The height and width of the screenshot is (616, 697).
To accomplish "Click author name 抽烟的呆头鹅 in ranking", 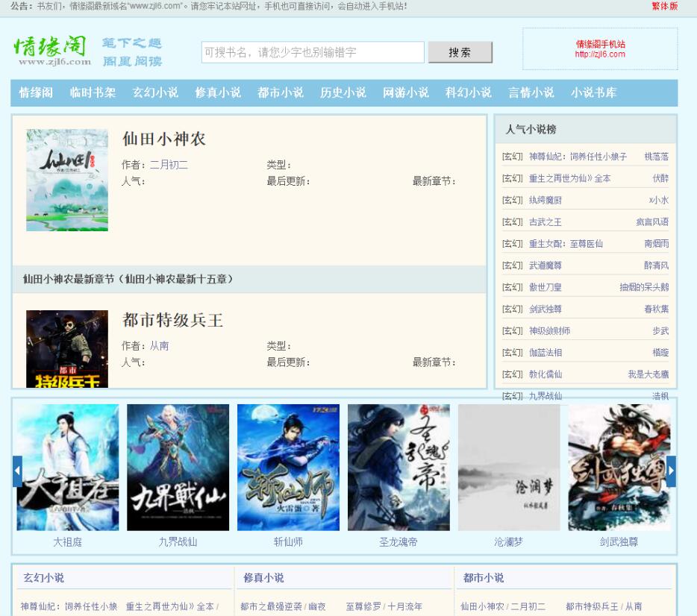I will [644, 287].
